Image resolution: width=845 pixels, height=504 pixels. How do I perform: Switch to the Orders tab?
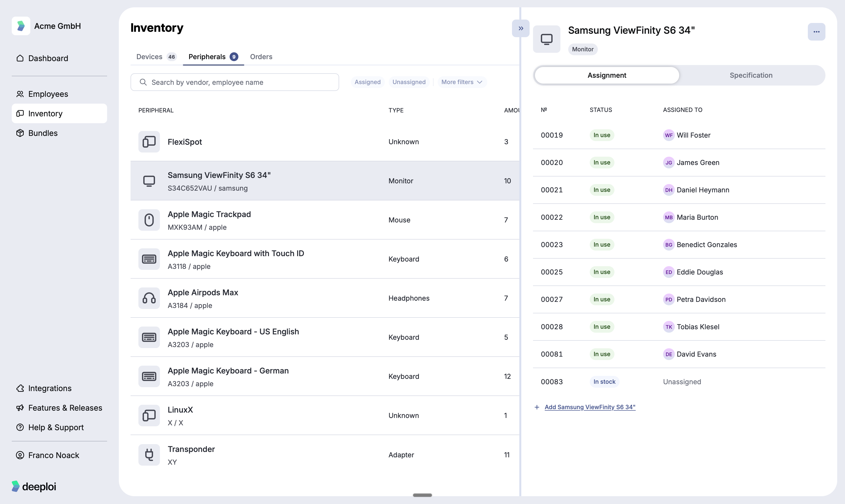[x=261, y=57]
